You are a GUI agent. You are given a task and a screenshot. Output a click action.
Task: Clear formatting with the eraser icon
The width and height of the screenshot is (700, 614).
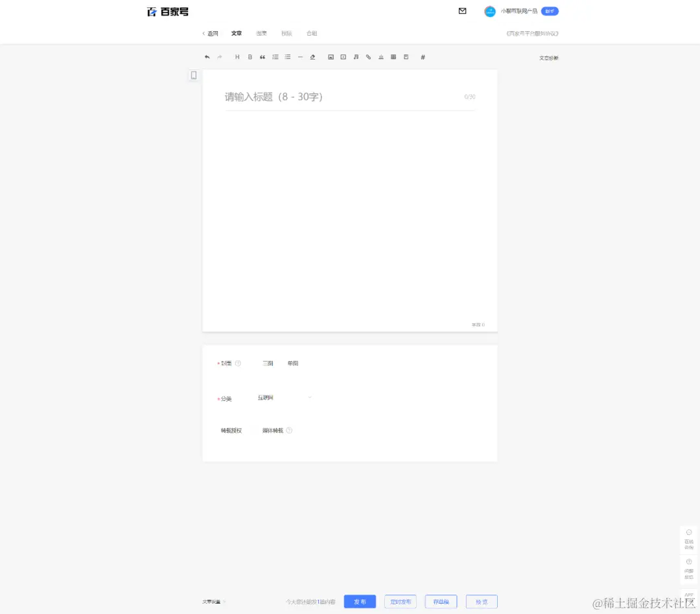pyautogui.click(x=312, y=57)
